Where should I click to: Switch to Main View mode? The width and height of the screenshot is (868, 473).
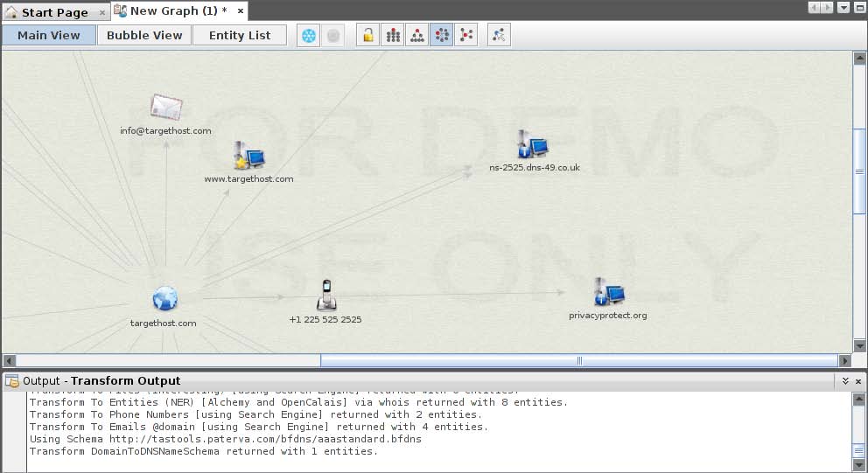49,36
